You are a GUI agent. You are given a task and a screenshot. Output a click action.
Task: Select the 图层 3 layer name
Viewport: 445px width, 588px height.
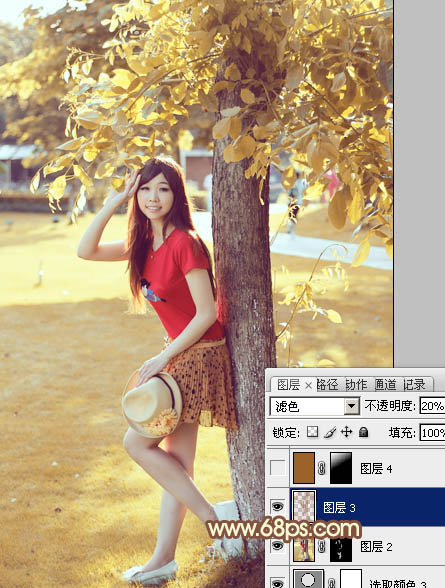point(339,507)
